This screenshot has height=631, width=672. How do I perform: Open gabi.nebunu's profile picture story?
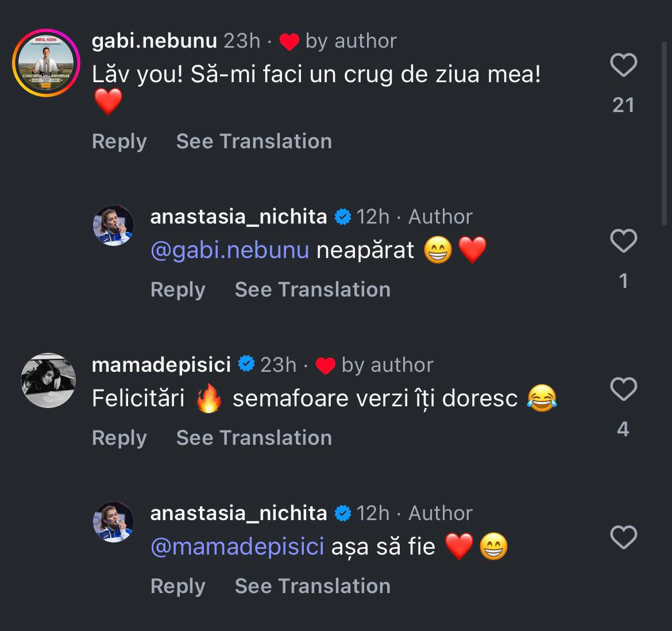46,63
